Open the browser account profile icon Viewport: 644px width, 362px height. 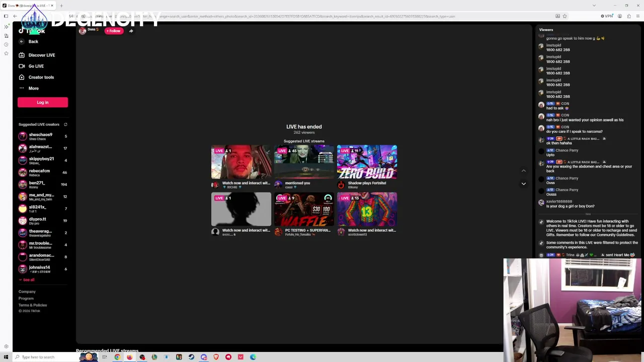coord(620,17)
